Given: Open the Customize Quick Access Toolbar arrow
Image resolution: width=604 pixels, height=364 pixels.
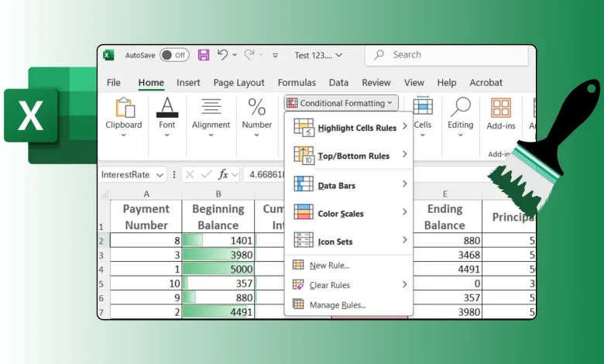Looking at the screenshot, I should [x=275, y=55].
